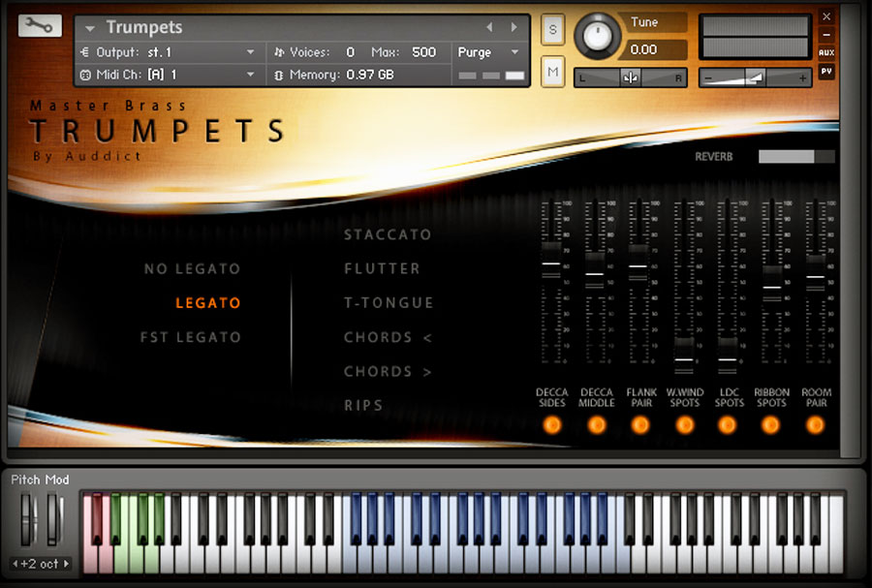Toggle ROOM PAIR mic orange button
The image size is (872, 588).
[x=815, y=425]
